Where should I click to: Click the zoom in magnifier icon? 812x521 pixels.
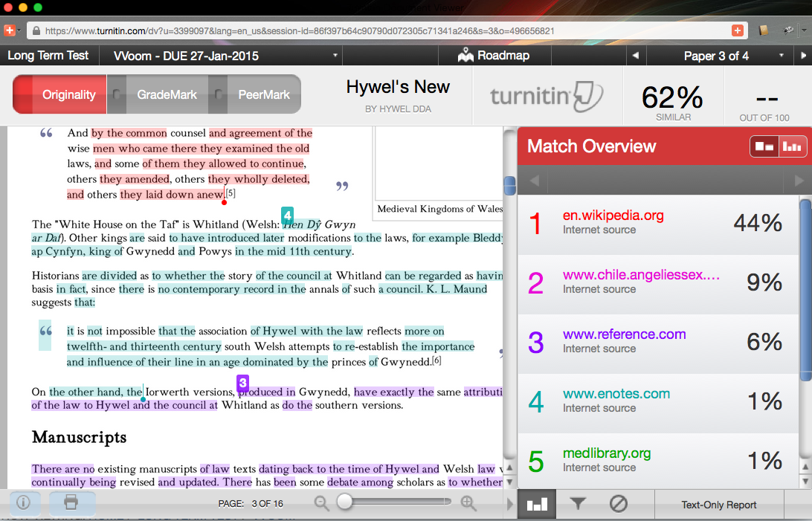[x=468, y=503]
